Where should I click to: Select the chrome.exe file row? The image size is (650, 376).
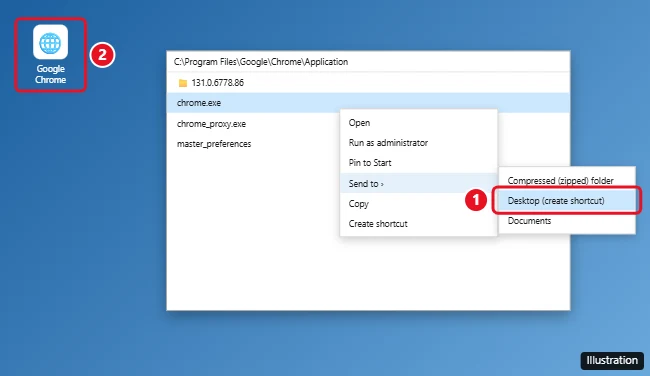click(368, 103)
